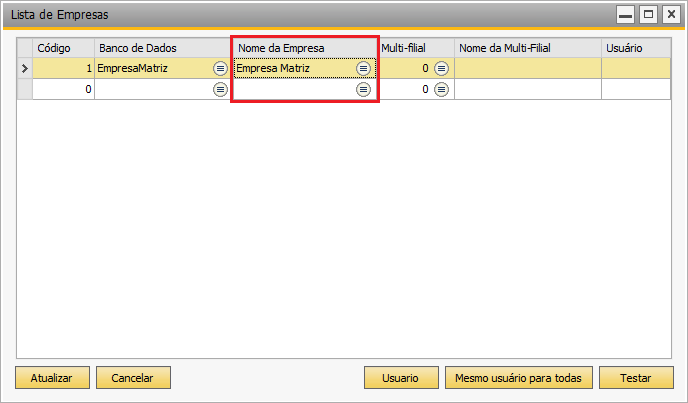Open Multi-filial chooser icon in empty row
This screenshot has height=403, width=688.
pos(441,90)
